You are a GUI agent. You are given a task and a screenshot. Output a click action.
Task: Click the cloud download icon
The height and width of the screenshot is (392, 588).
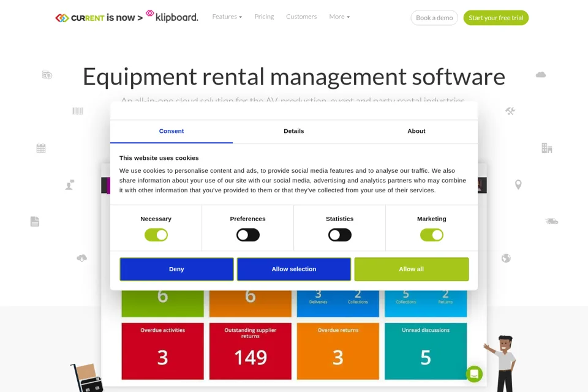point(81,258)
